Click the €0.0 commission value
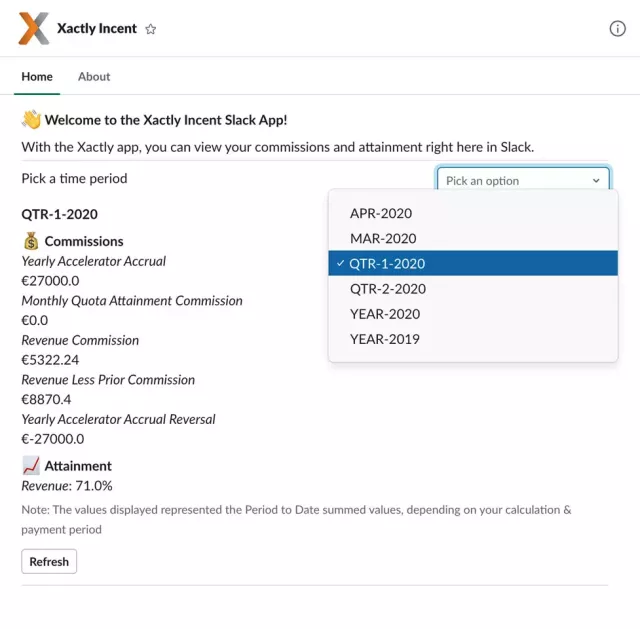 click(35, 320)
